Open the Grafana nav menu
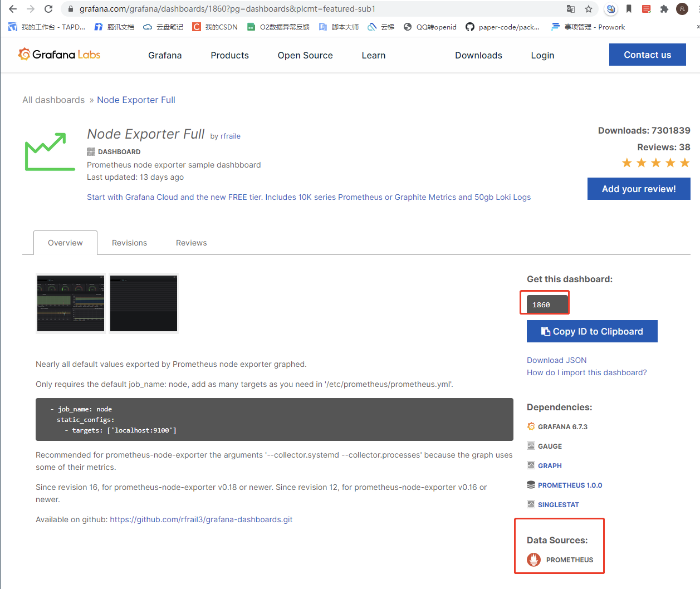The width and height of the screenshot is (700, 589). click(165, 55)
